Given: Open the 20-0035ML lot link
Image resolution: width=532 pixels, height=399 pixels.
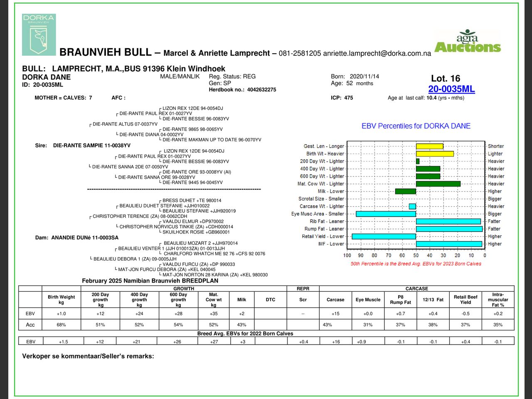Looking at the screenshot, I should coord(451,89).
